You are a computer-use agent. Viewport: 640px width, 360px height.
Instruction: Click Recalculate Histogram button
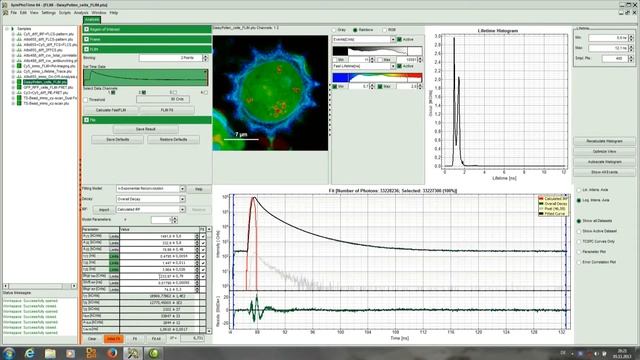pos(604,141)
